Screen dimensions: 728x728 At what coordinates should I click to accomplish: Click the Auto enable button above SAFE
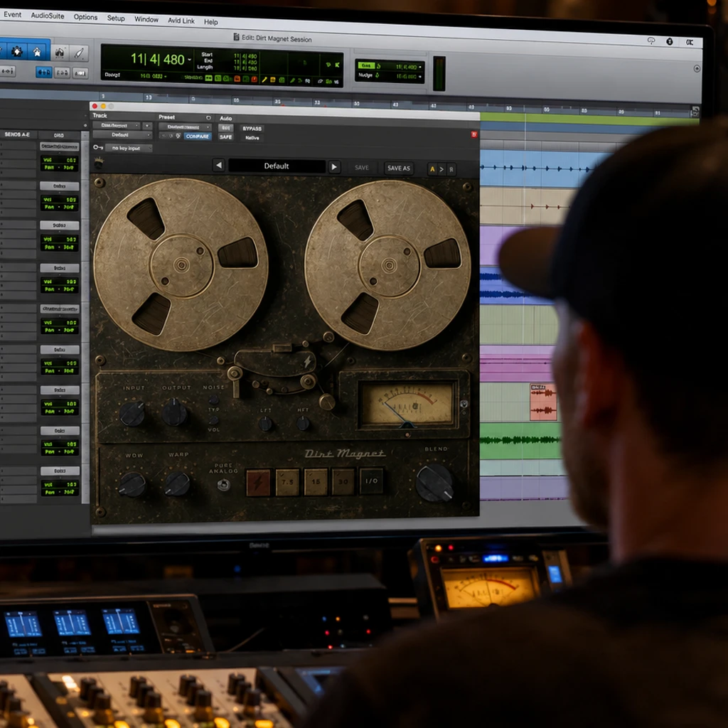pyautogui.click(x=225, y=128)
